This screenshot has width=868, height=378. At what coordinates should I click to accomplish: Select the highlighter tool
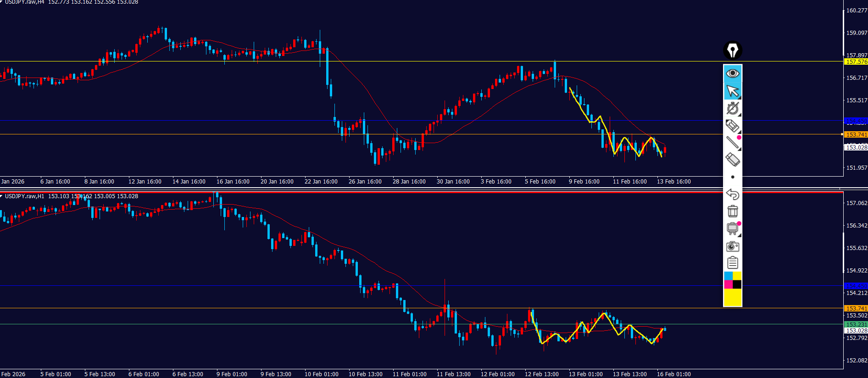tap(733, 126)
